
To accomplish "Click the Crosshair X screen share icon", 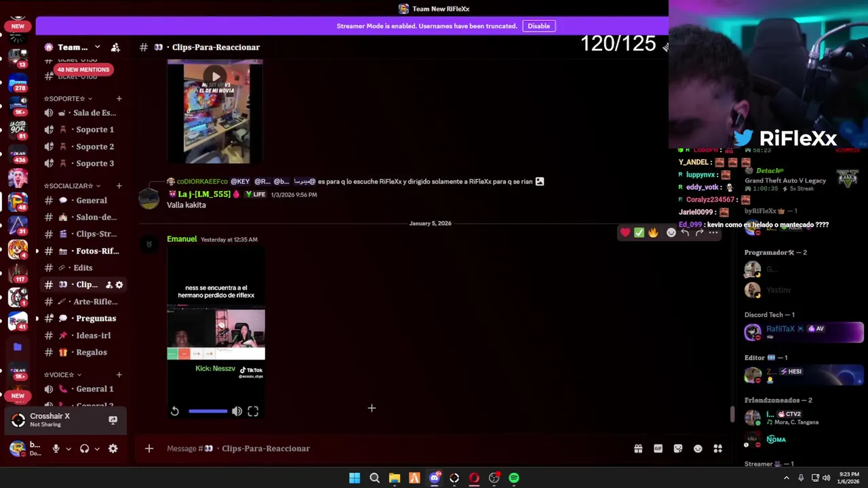I will 113,420.
